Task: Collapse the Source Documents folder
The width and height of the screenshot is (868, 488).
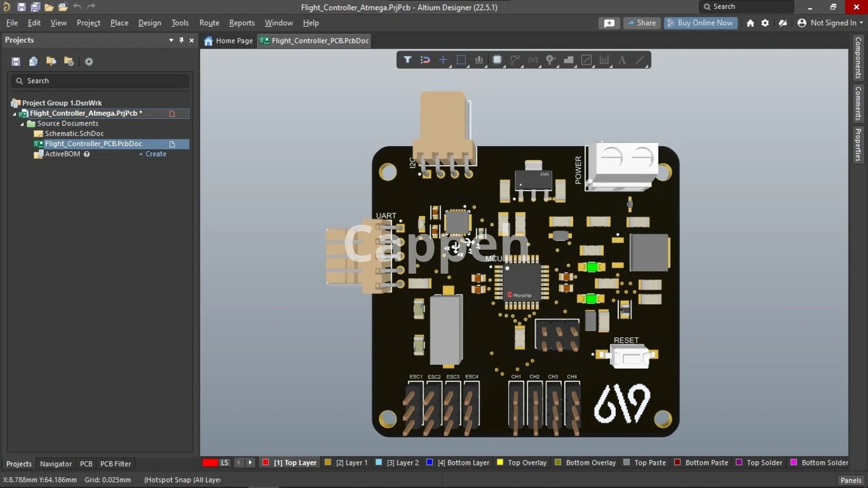Action: click(x=22, y=124)
